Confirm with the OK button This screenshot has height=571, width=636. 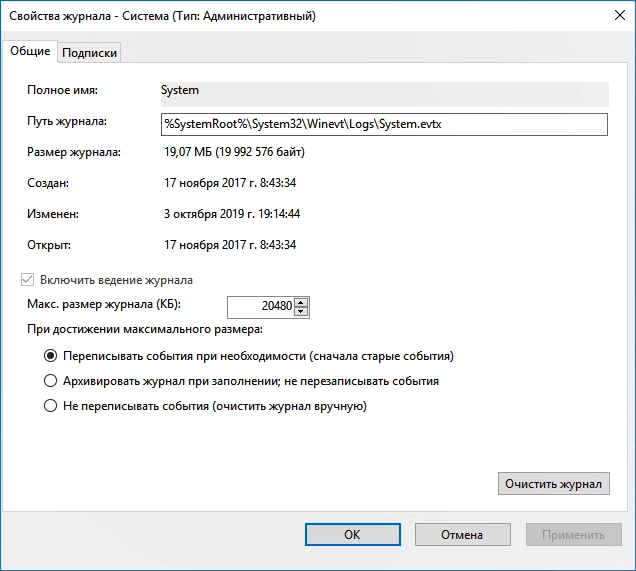coord(352,535)
